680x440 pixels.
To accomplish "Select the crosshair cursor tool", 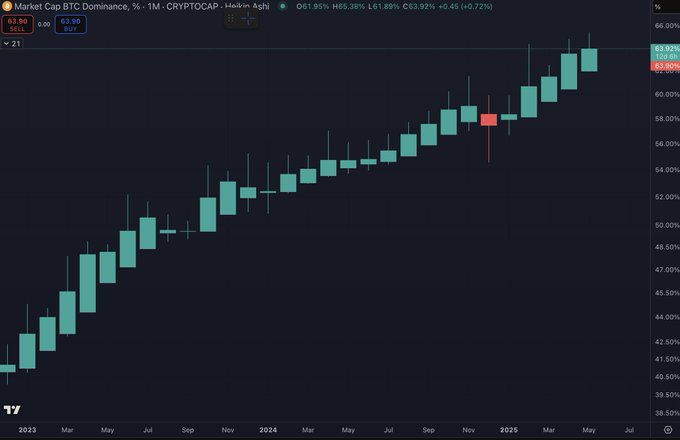I will pos(248,18).
